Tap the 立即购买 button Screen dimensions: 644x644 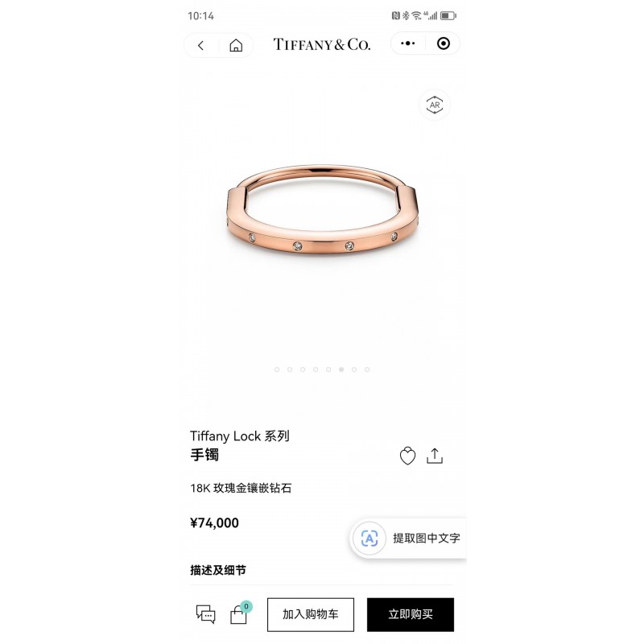click(x=411, y=614)
